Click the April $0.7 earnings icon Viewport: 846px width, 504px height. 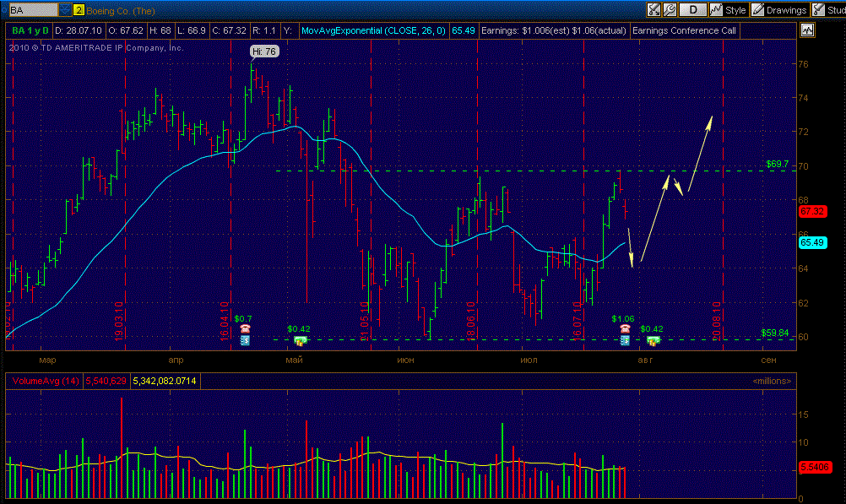(x=245, y=340)
